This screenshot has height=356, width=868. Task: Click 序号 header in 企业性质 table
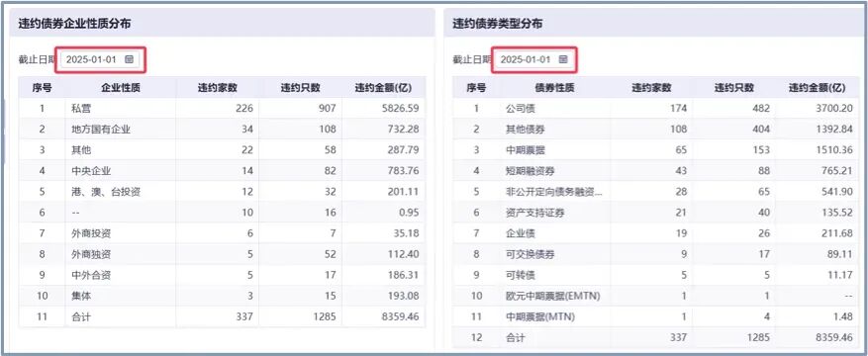pos(42,88)
